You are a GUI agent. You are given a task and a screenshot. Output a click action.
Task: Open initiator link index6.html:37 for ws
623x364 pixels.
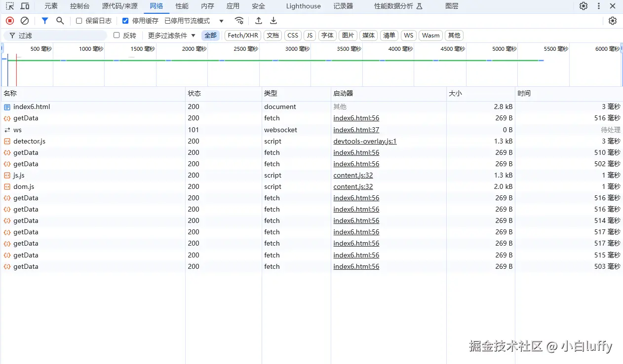click(x=356, y=130)
